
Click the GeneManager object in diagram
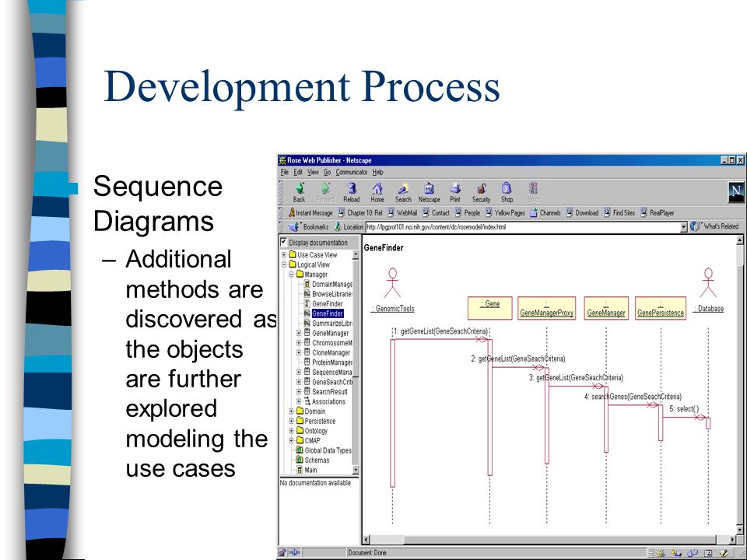click(x=606, y=308)
